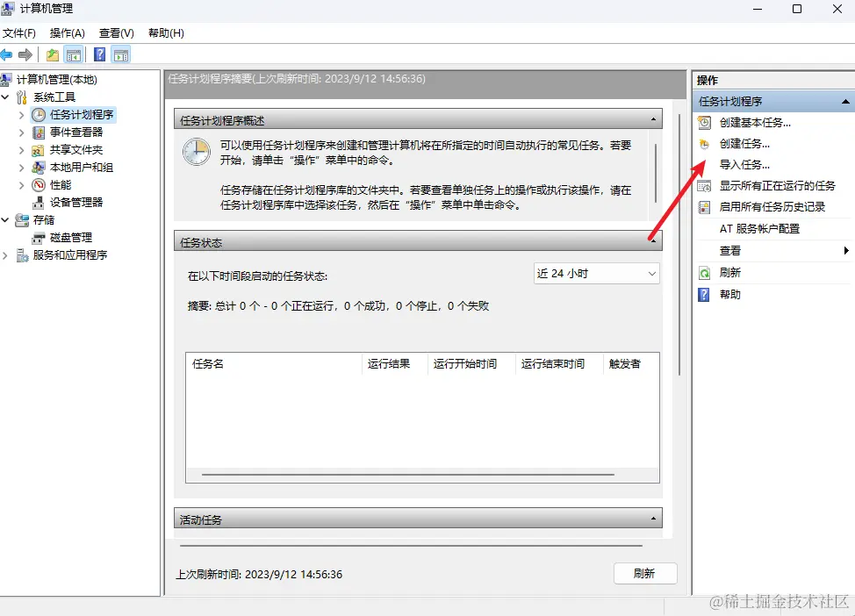
Task: Collapse the 活动任务 section
Action: click(653, 519)
